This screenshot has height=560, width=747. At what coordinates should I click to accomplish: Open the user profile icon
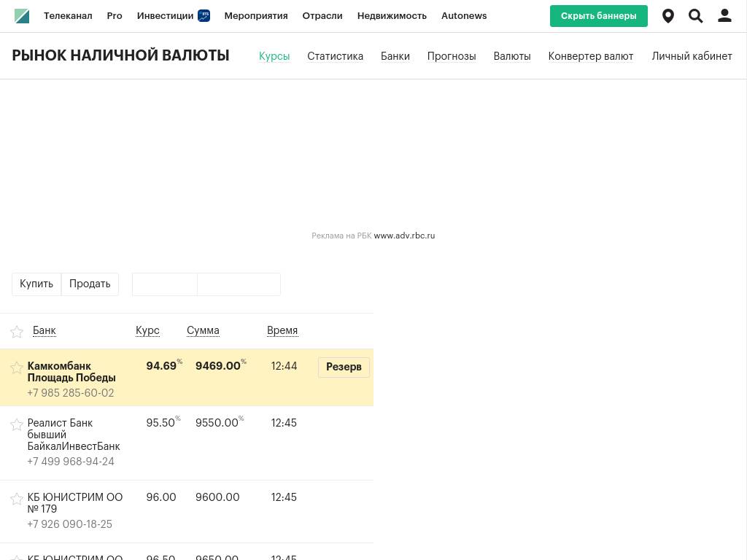(x=724, y=16)
